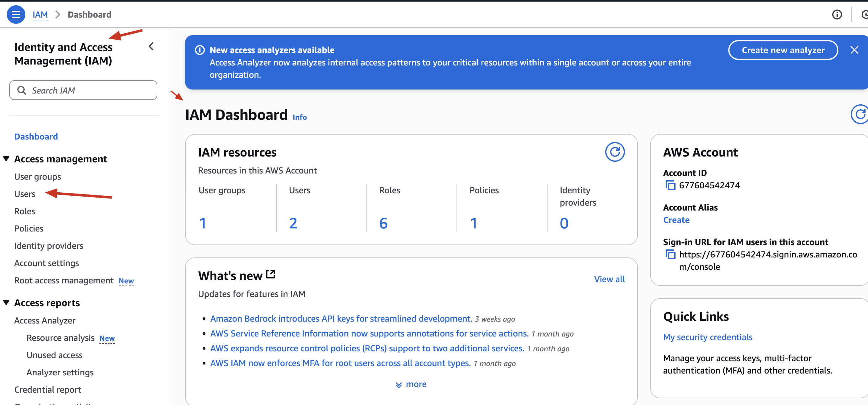Refresh the entire IAM Dashboard
Viewport: 868px width, 405px height.
(860, 114)
